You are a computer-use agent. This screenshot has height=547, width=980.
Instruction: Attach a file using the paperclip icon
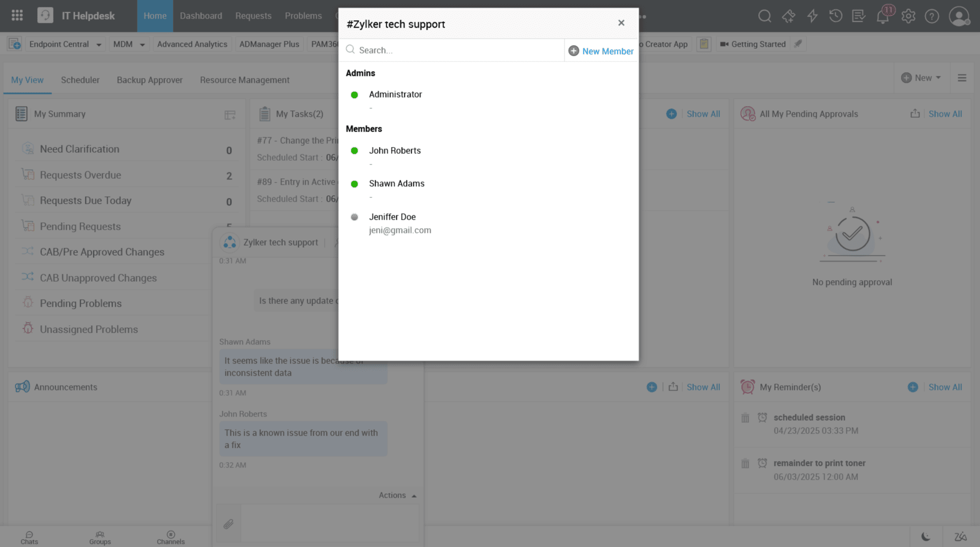pyautogui.click(x=228, y=524)
